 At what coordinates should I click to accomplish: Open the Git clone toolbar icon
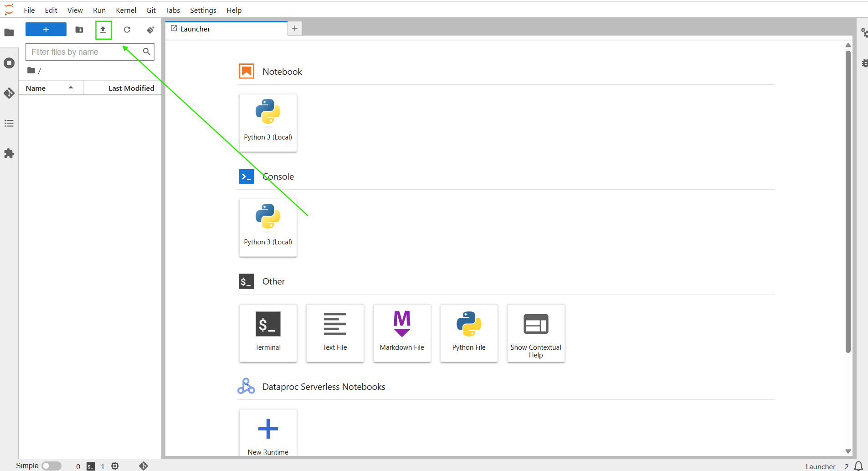150,30
